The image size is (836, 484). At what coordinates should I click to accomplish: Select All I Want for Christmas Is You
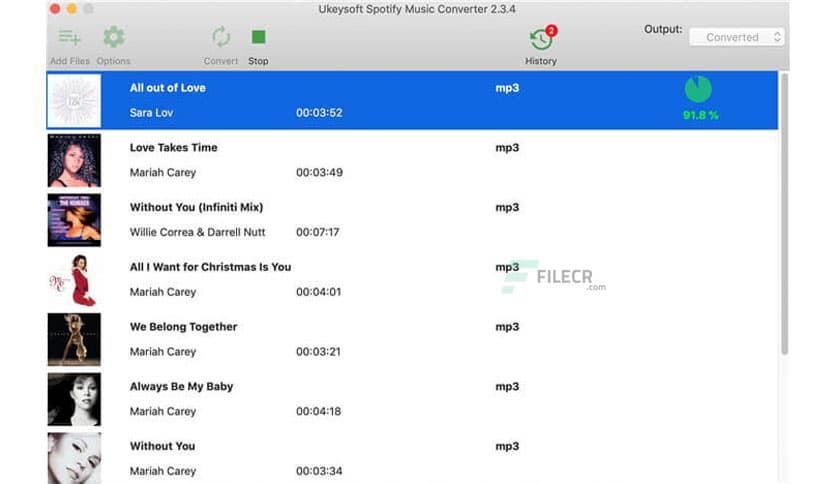point(210,267)
